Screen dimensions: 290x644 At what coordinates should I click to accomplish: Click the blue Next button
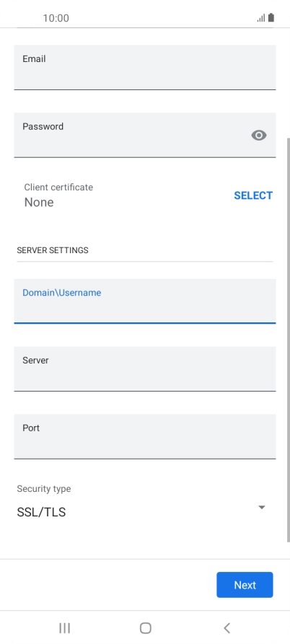245,585
